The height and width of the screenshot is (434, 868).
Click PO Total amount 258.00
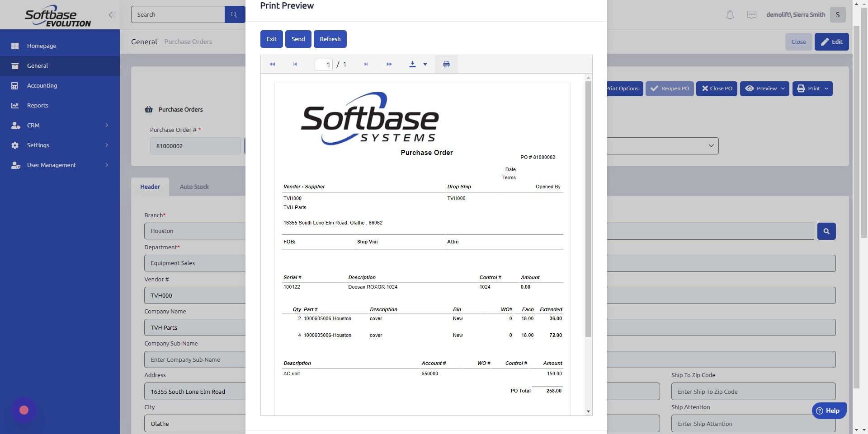tap(554, 391)
